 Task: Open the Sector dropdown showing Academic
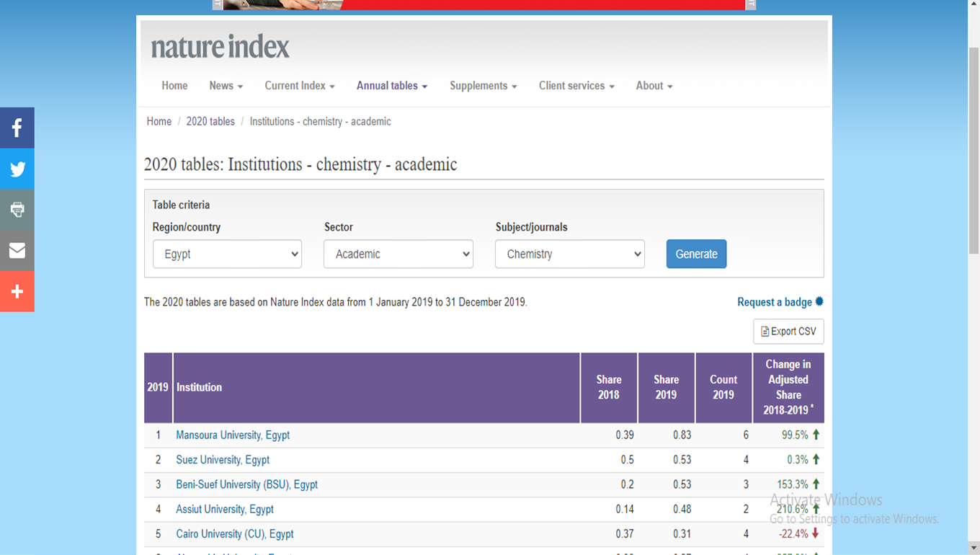(x=398, y=254)
